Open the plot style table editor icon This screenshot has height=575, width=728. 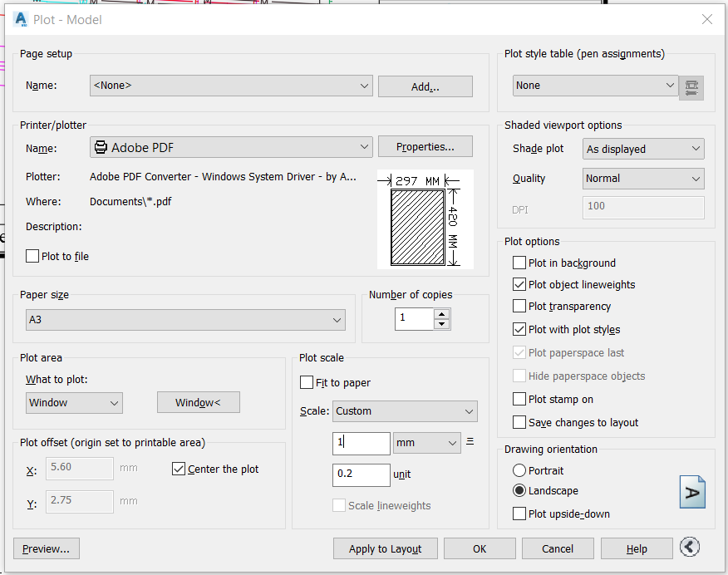pyautogui.click(x=691, y=87)
